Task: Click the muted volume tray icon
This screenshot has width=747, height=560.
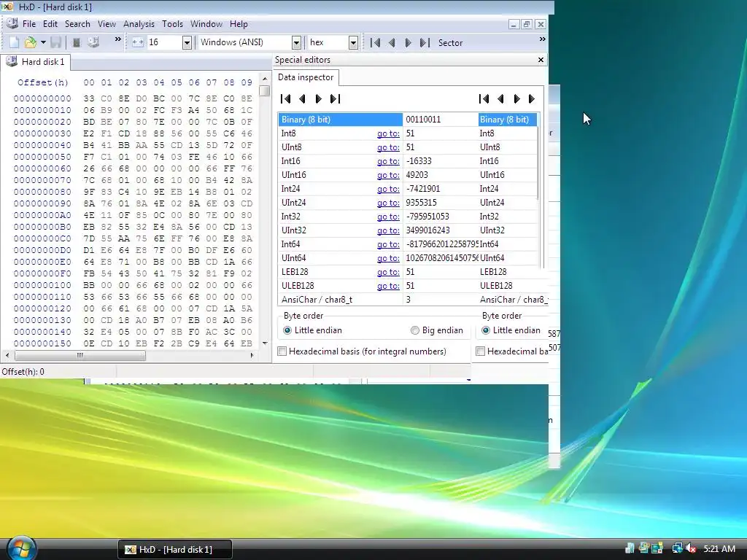Action: click(x=691, y=548)
